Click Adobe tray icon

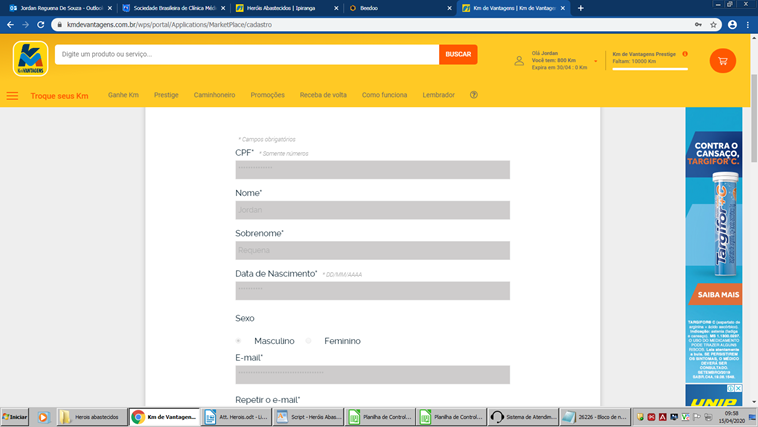click(x=662, y=417)
